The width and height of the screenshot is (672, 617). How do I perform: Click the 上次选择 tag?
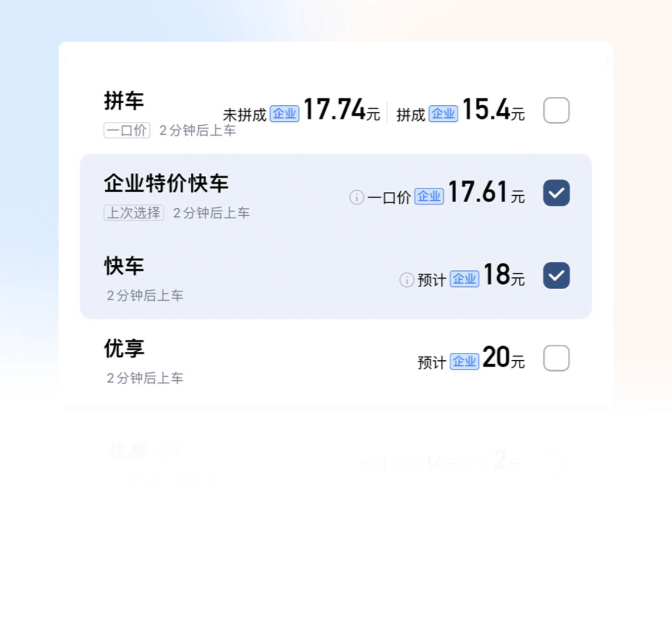(133, 213)
